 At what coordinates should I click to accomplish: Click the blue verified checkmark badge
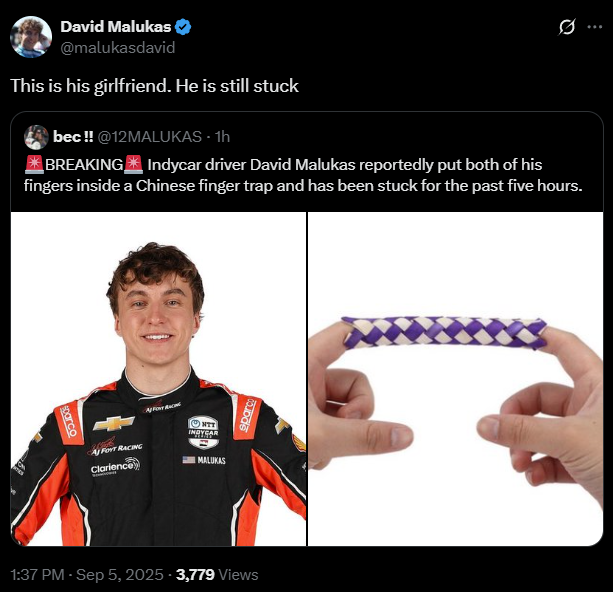coord(183,27)
